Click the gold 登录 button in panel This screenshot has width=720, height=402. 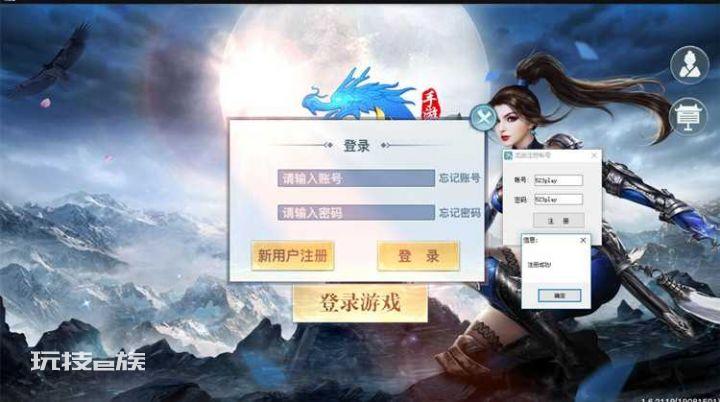418,256
